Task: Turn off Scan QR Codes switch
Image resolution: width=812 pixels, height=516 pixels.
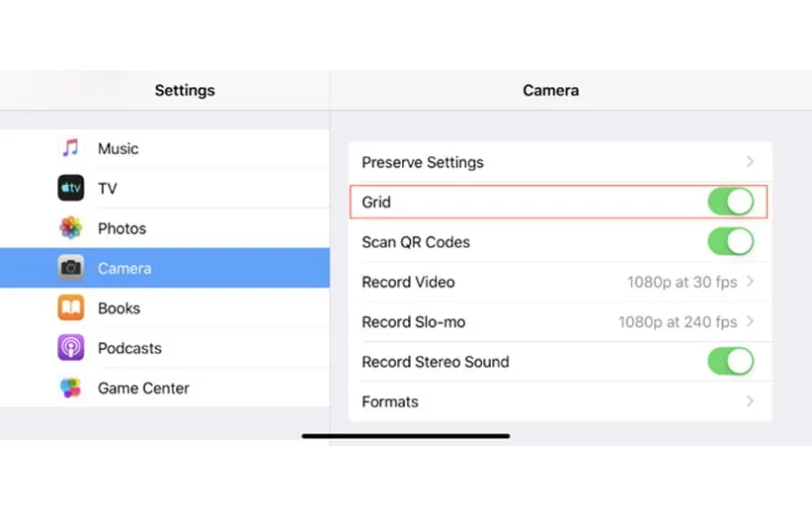Action: click(x=730, y=242)
